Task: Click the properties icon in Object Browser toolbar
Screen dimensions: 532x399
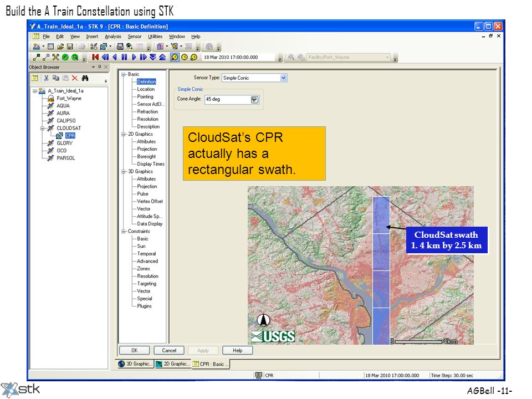Action: click(34, 78)
